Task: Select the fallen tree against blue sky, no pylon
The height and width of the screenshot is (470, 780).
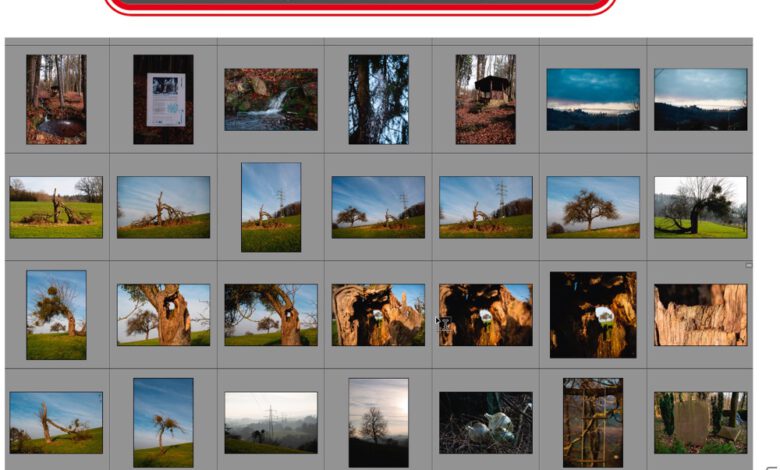Action: (x=163, y=207)
